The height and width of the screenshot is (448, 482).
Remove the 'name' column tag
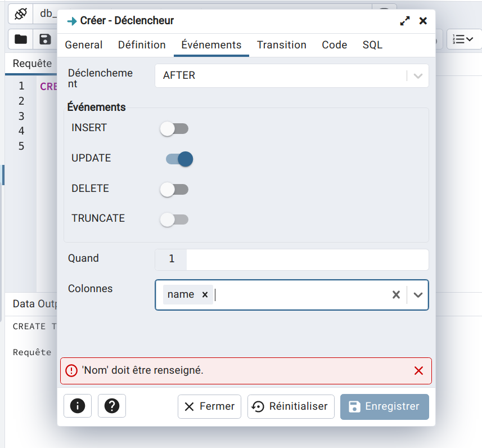pyautogui.click(x=205, y=295)
